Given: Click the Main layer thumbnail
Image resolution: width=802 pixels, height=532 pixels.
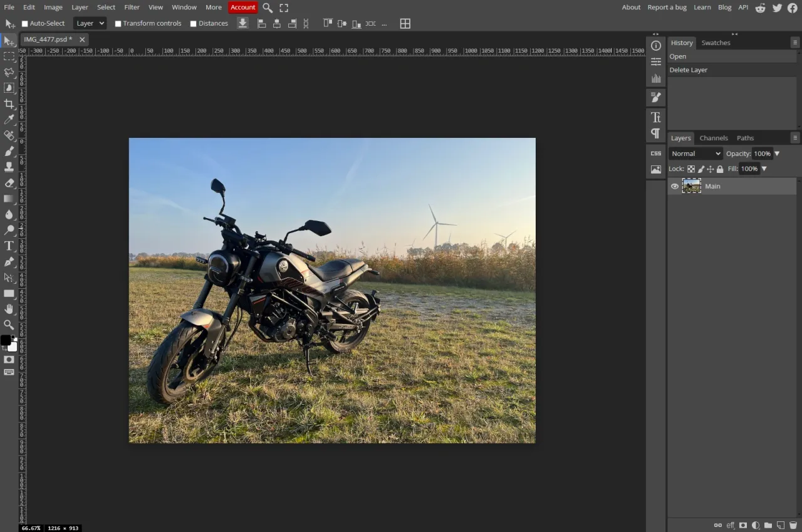Looking at the screenshot, I should pos(691,185).
